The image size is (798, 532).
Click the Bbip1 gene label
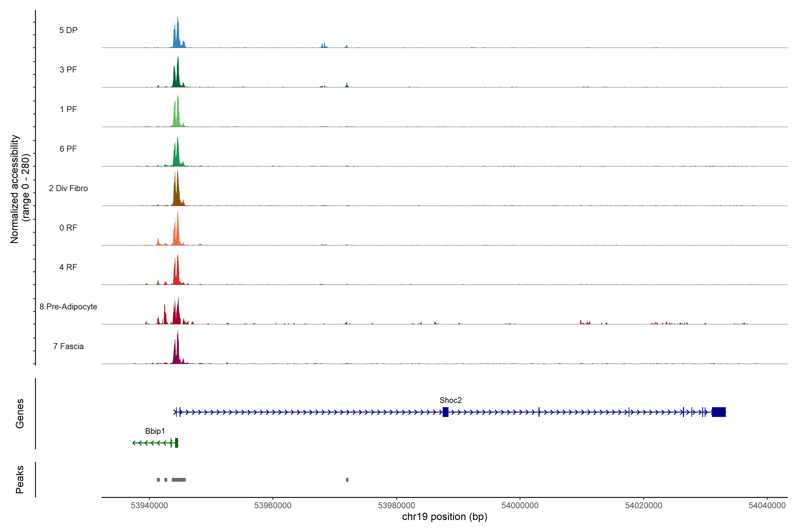155,431
